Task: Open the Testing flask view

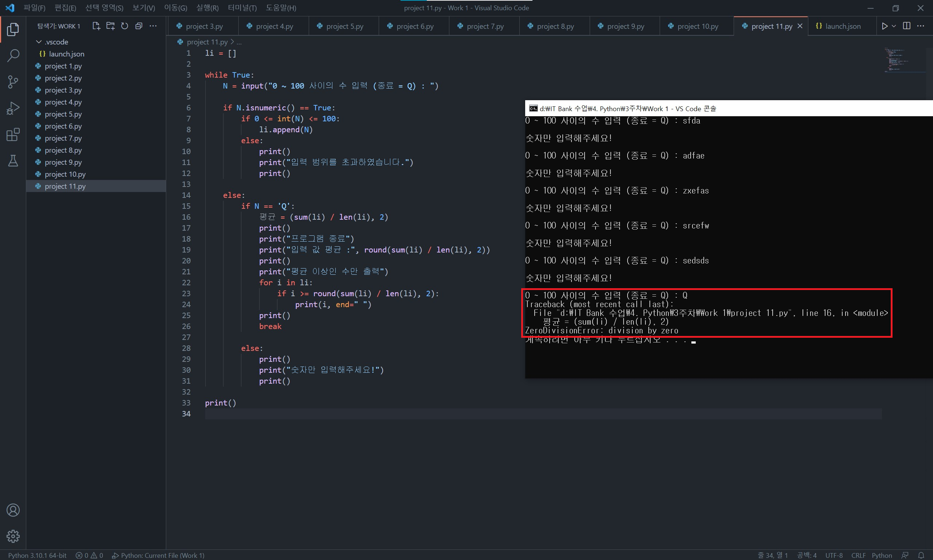Action: 13,161
